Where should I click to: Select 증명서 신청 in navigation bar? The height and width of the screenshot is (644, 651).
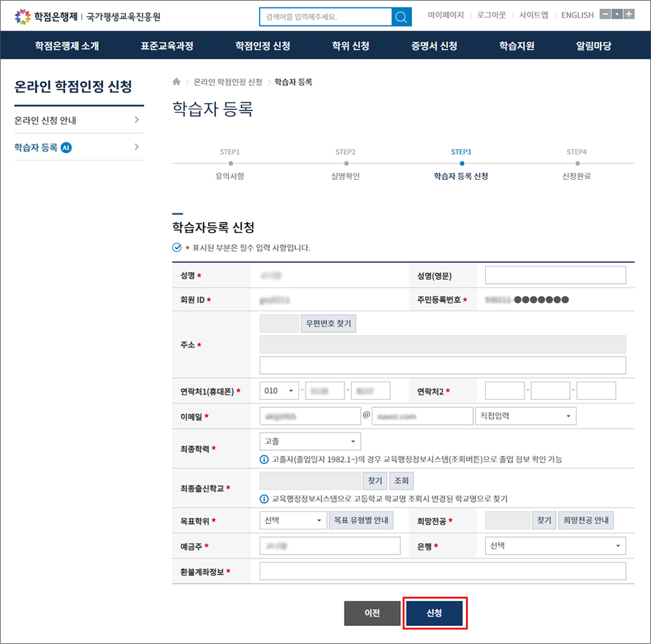(x=434, y=46)
